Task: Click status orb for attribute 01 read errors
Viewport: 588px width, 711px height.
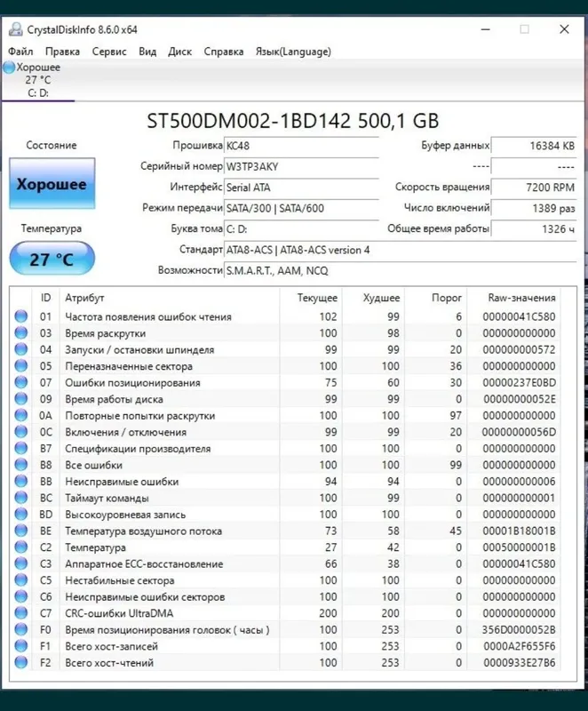Action: pyautogui.click(x=20, y=316)
